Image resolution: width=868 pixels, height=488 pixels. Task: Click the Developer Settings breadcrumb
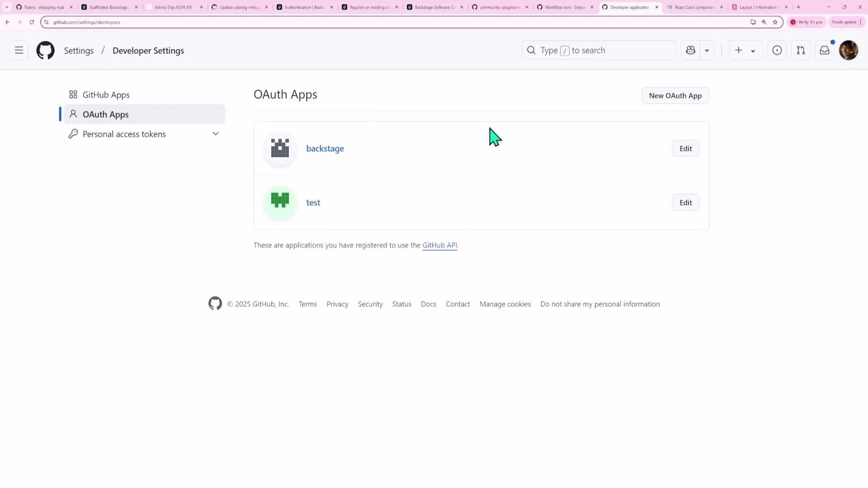coord(148,51)
